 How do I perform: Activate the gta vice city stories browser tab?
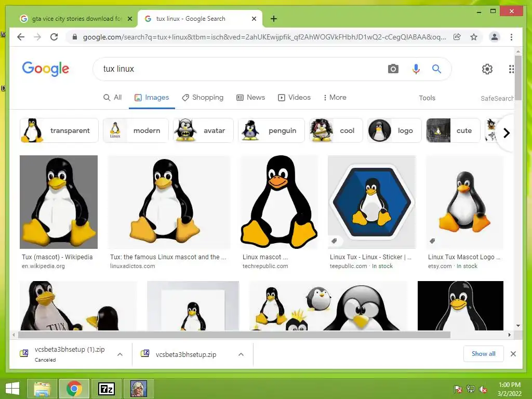76,19
